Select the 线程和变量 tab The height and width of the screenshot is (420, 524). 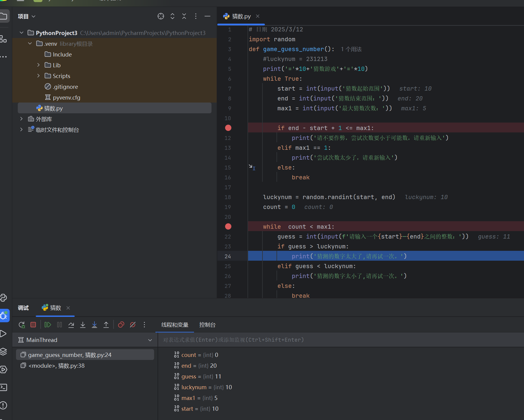175,325
